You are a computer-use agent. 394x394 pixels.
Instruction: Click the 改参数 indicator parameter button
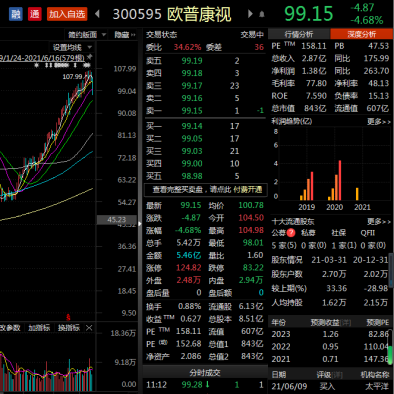10,328
